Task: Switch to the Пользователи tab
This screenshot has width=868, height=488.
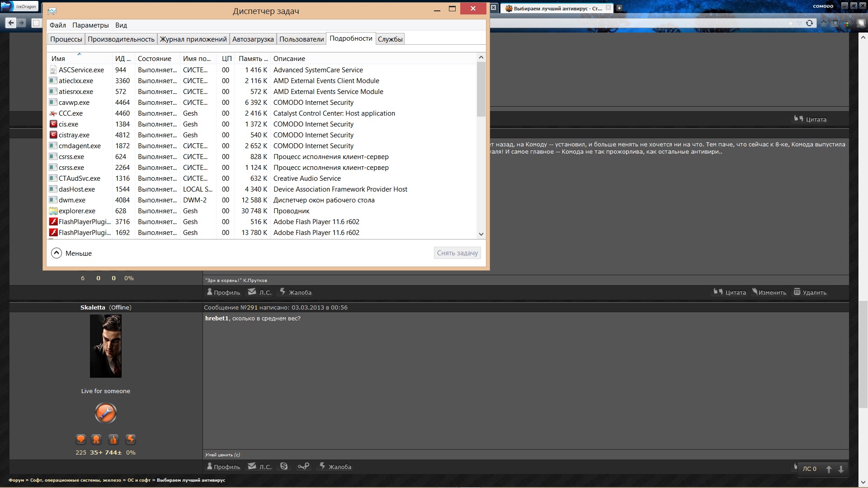Action: point(302,39)
